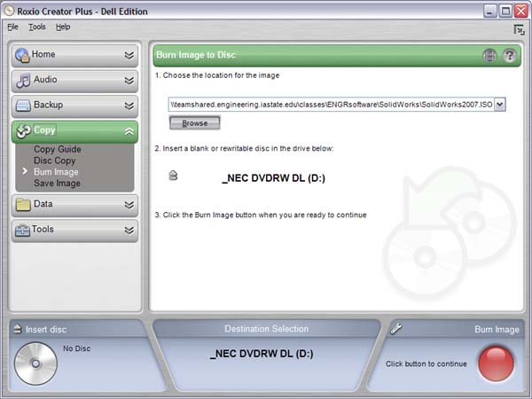Select Burn Image in Copy section
This screenshot has width=532, height=399.
point(56,172)
